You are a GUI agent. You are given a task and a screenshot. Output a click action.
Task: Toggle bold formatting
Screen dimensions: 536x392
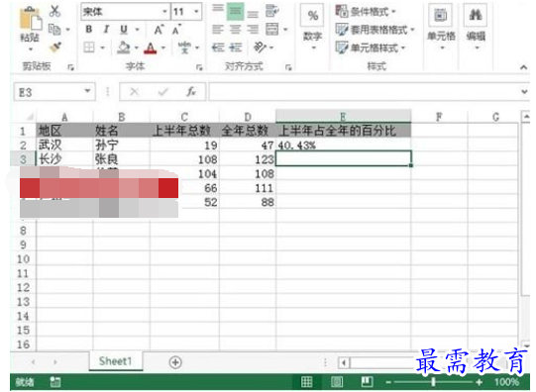pos(89,30)
